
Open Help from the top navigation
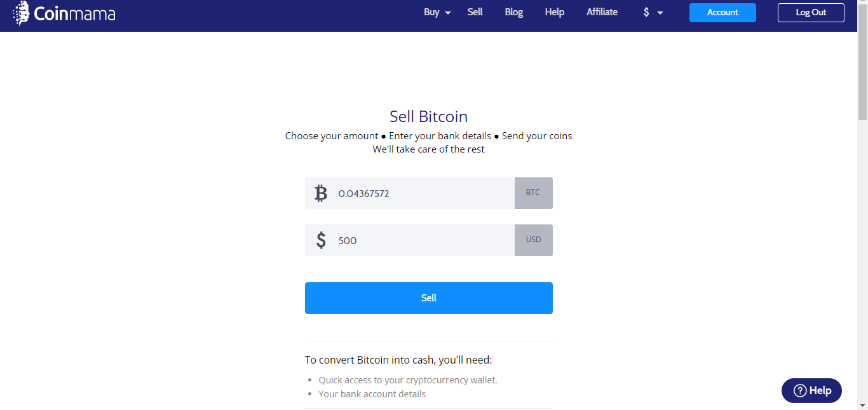(x=555, y=12)
